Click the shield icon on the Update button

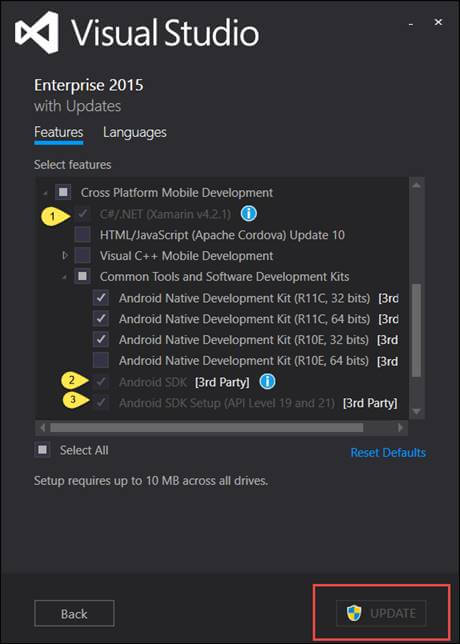click(x=354, y=613)
